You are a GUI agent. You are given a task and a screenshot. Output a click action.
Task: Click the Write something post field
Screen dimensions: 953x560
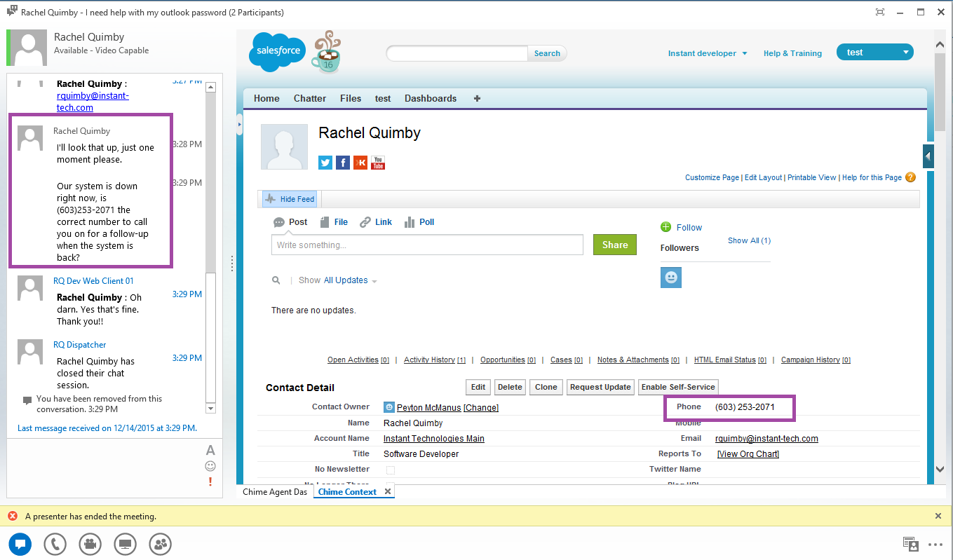(428, 245)
